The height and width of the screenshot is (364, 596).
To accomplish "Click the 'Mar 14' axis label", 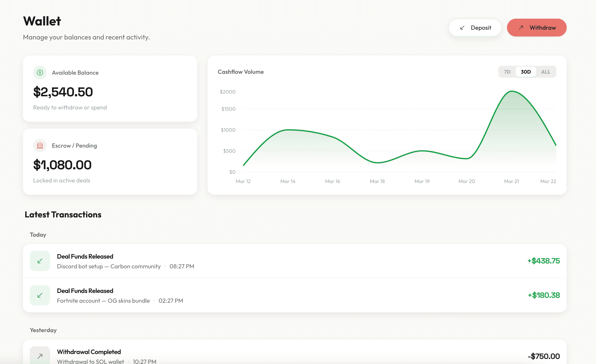I will (x=288, y=181).
